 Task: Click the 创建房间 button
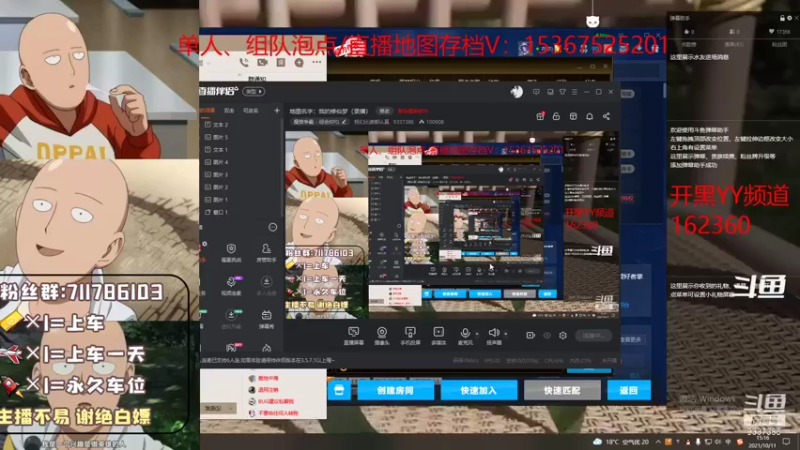(x=395, y=390)
